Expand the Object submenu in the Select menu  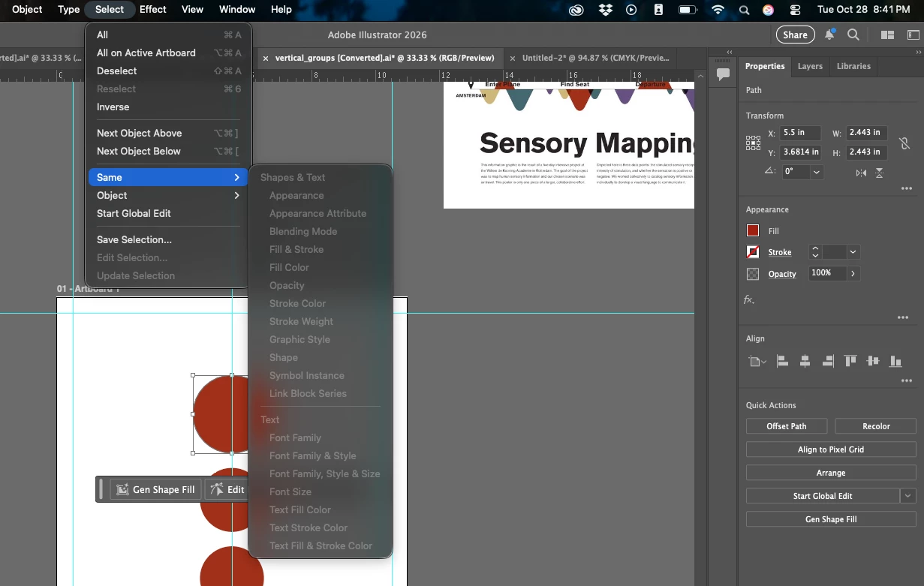(x=168, y=195)
